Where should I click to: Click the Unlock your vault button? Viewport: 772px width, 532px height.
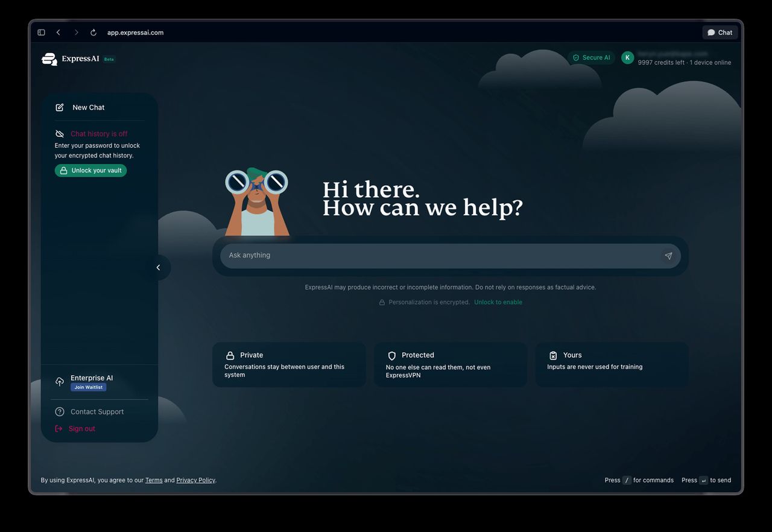coord(90,171)
